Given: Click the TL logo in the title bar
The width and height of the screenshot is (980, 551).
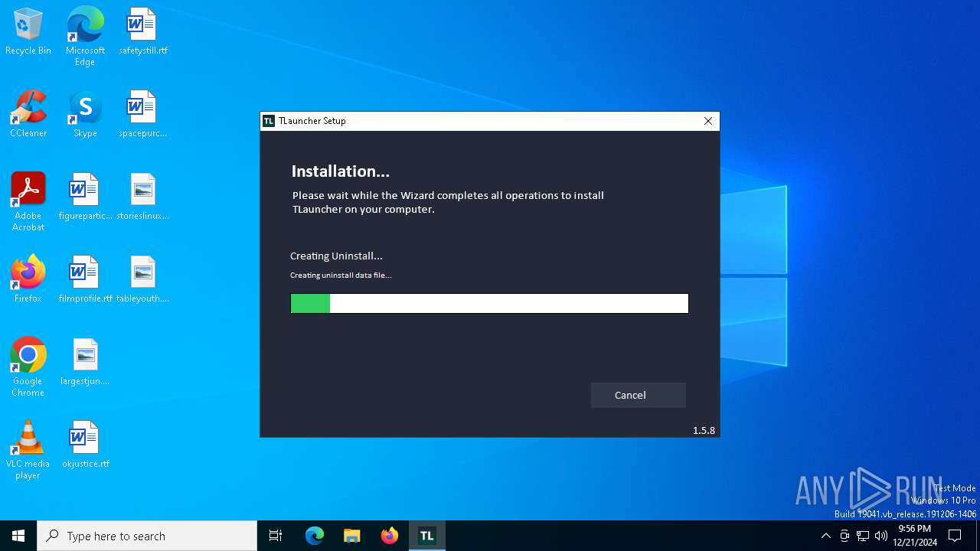Looking at the screenshot, I should (x=269, y=121).
